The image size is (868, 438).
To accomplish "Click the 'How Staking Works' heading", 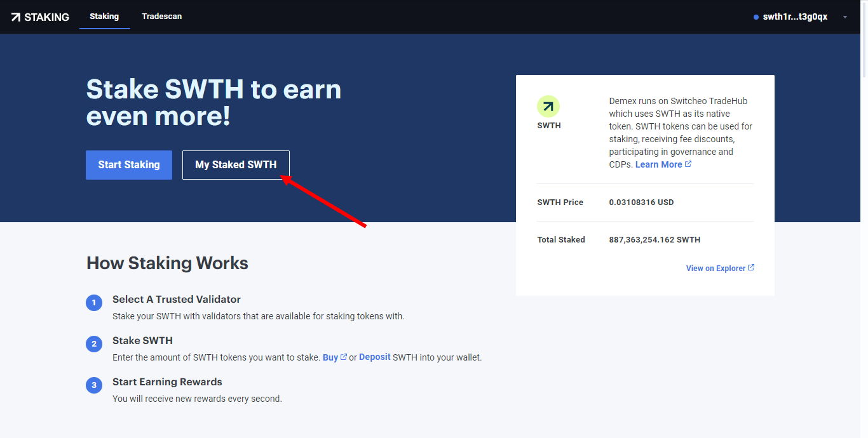I will pos(167,263).
